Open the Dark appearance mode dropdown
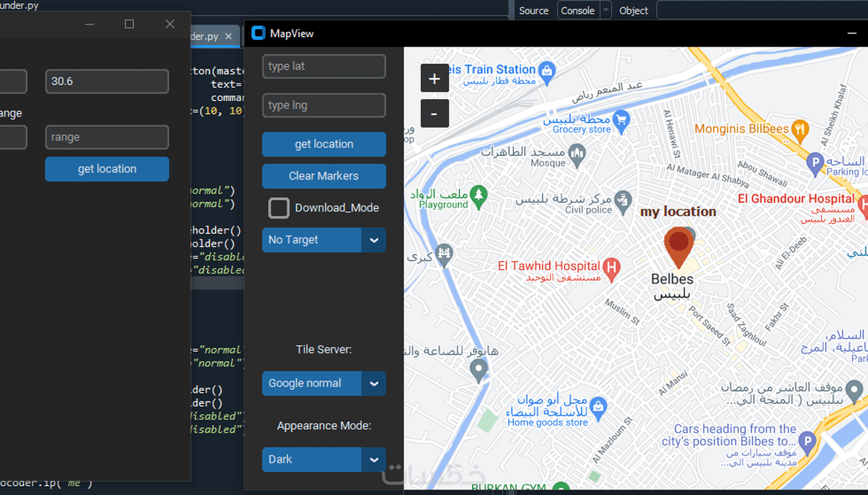The image size is (868, 495). coord(324,459)
